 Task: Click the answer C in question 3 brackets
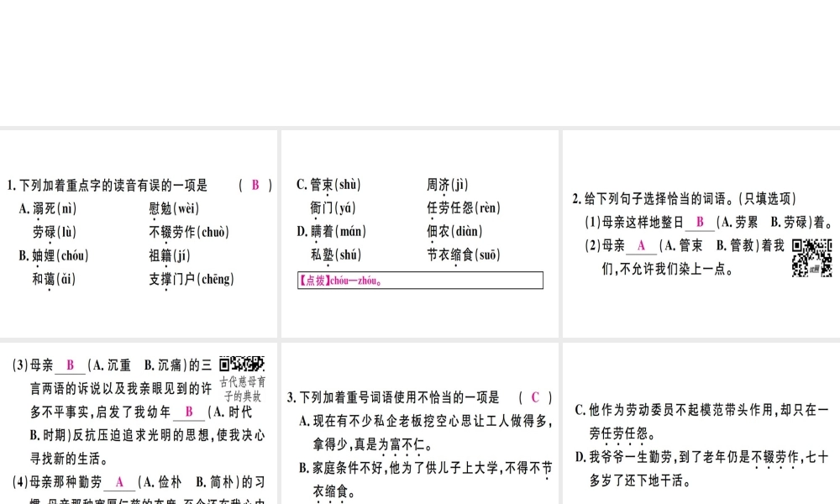534,397
